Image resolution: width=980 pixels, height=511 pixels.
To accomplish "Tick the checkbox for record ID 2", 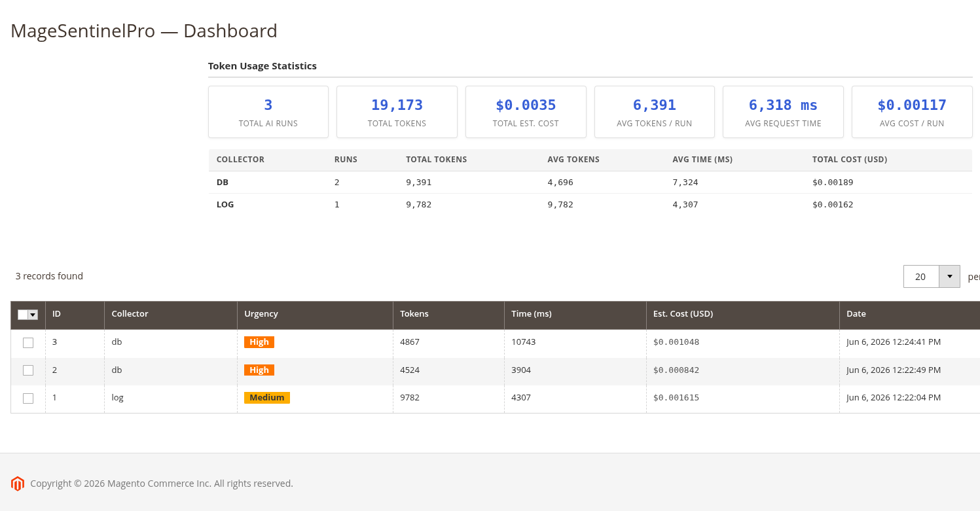I will tap(28, 370).
